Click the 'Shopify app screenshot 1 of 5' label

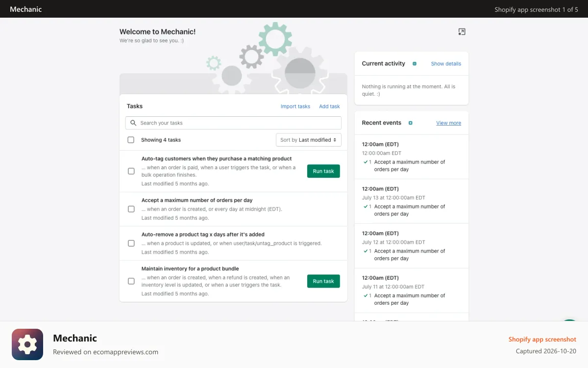click(x=536, y=9)
